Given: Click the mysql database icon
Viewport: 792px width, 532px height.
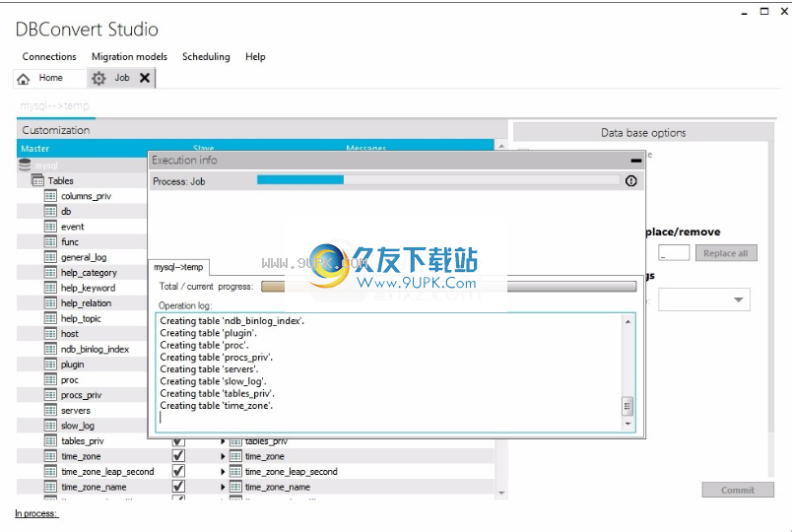Looking at the screenshot, I should [25, 165].
